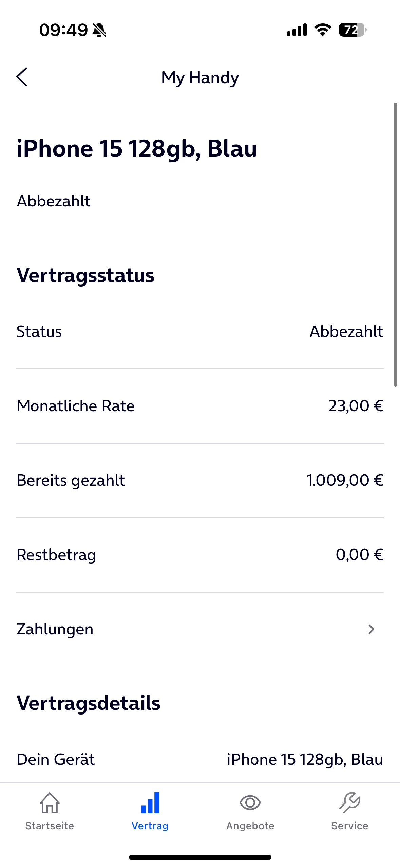Open the Startseite home icon
This screenshot has width=400, height=868.
50,803
